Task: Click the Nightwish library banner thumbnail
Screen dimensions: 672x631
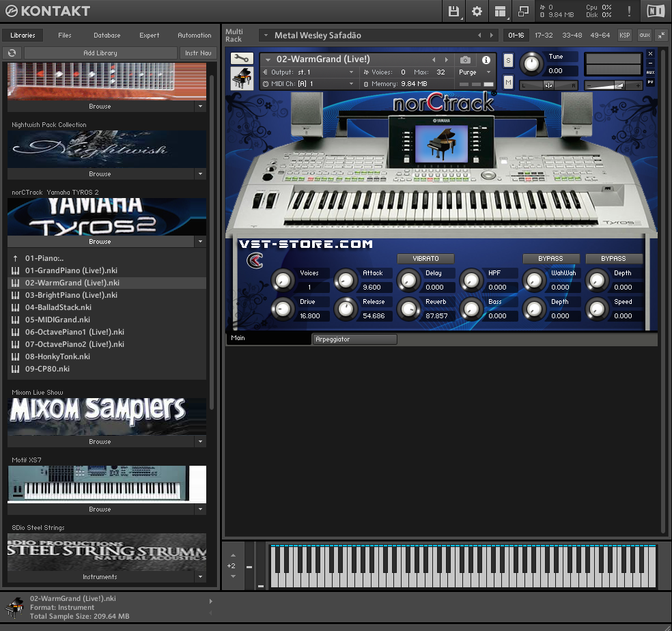Action: [107, 149]
